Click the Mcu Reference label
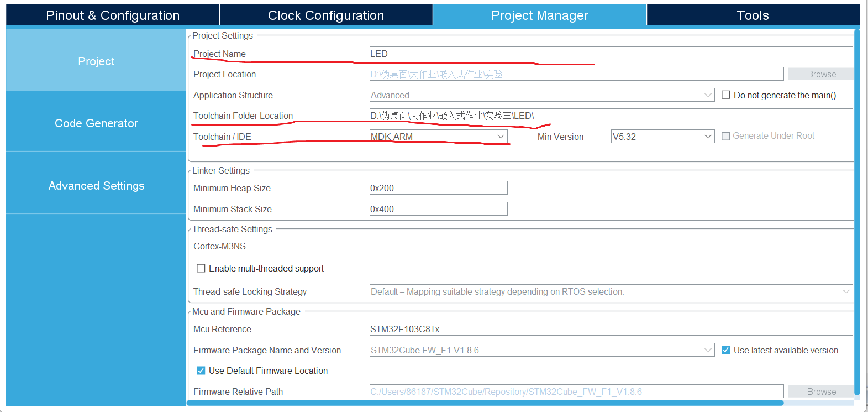The height and width of the screenshot is (412, 868). [222, 329]
